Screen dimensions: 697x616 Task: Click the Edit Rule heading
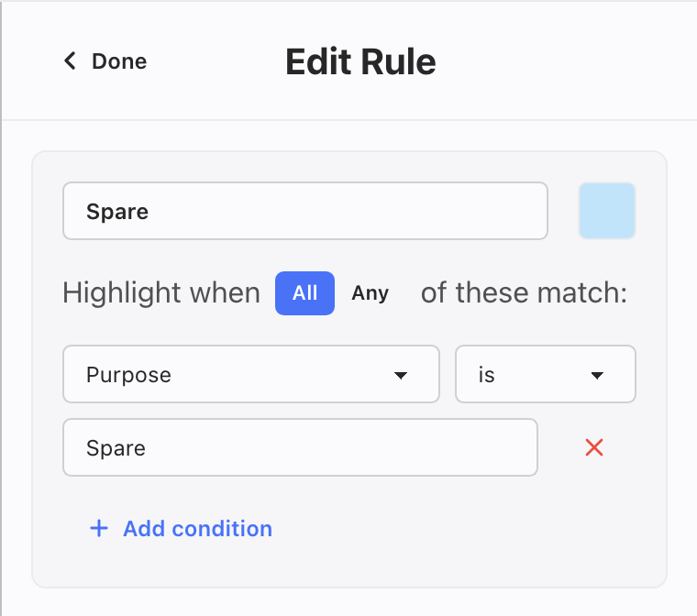click(360, 61)
